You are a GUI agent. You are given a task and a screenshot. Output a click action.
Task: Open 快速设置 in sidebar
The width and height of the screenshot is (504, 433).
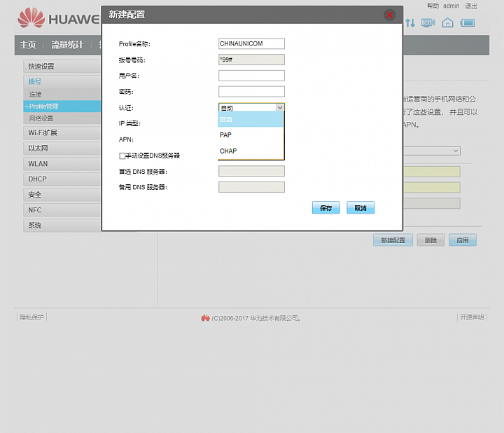coord(62,67)
